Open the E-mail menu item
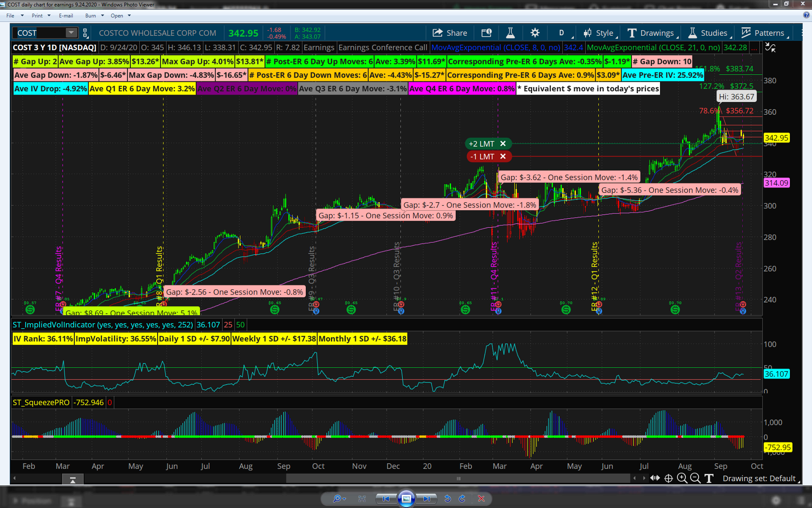The width and height of the screenshot is (812, 508). [66, 16]
